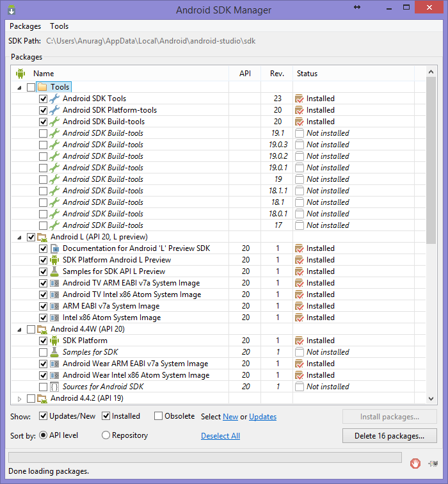
Task: Enable the Obsolete show checkbox
Action: tap(158, 416)
